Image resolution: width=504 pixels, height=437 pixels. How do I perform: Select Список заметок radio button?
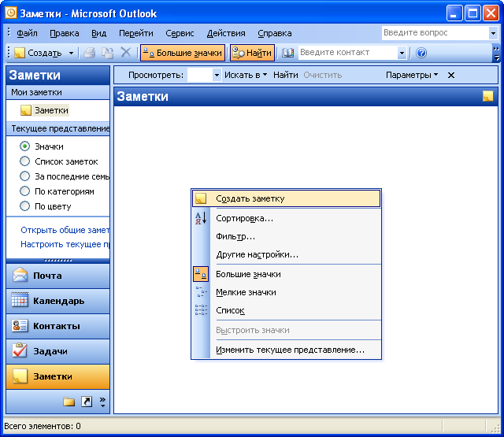pyautogui.click(x=24, y=161)
